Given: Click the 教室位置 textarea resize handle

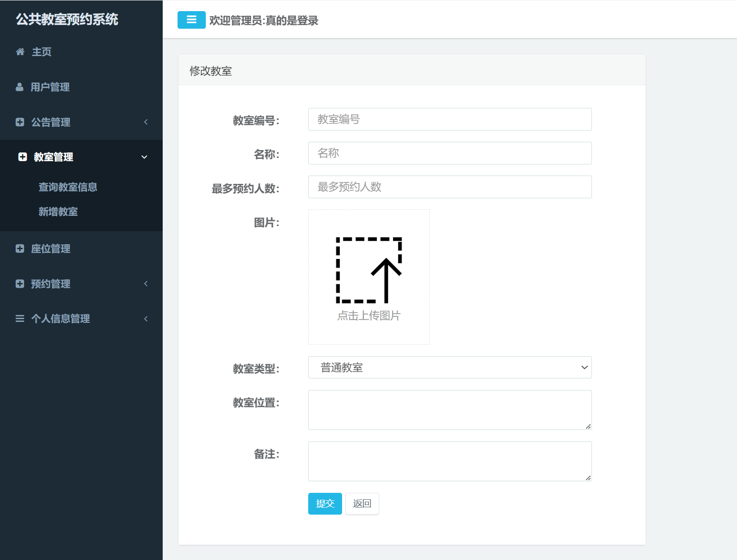Looking at the screenshot, I should (x=588, y=426).
